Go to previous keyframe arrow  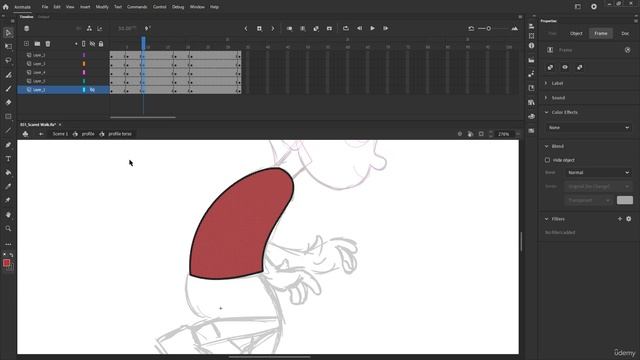[x=246, y=28]
